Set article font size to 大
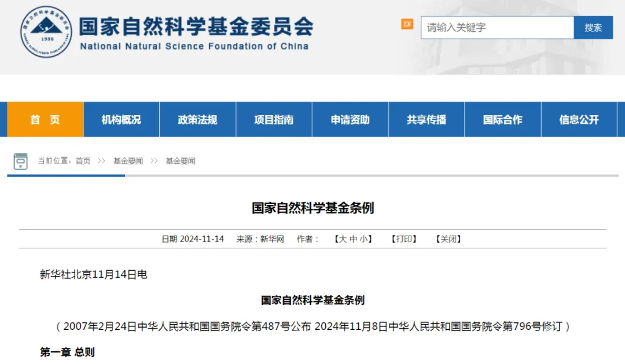 coord(343,239)
